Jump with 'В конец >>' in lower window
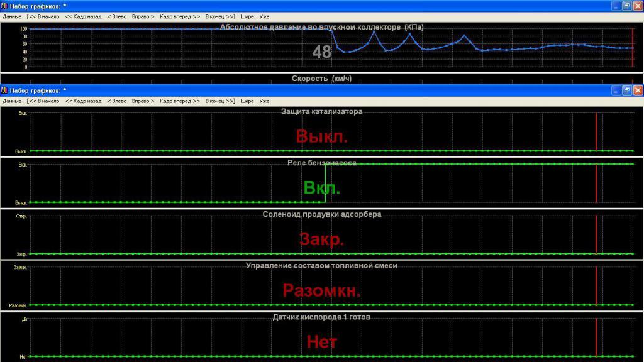Viewport: 644px width, 362px height. pyautogui.click(x=220, y=101)
